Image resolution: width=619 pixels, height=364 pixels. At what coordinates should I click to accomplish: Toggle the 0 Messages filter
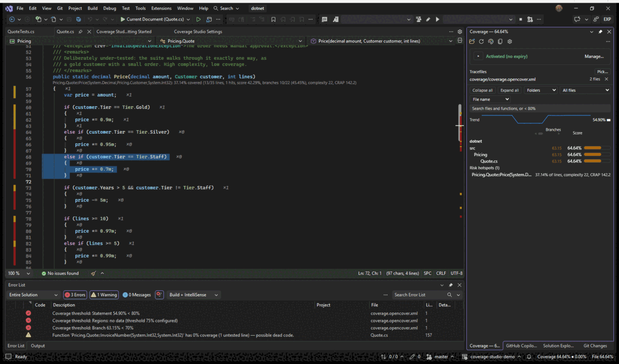tap(137, 295)
